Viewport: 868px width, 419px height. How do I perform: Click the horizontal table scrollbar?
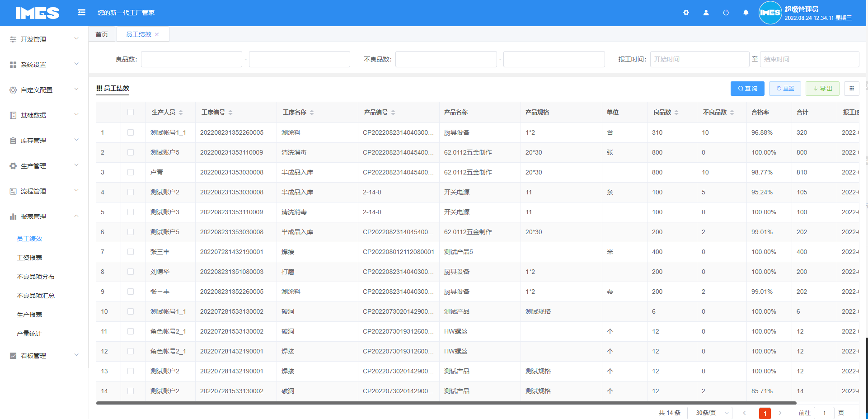point(446,403)
